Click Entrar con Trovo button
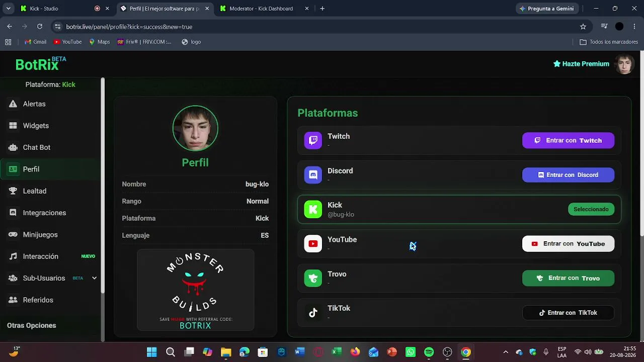Screen dimensions: 644x362 click(568, 278)
